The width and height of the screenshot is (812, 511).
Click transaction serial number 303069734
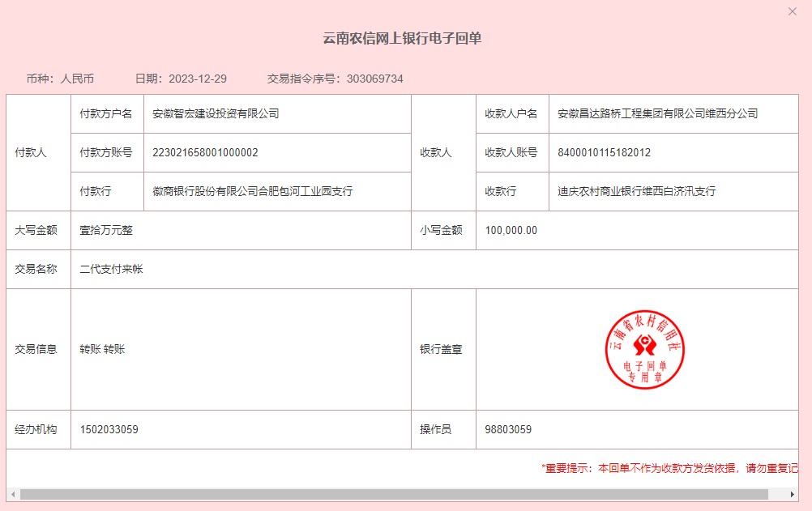tap(374, 79)
